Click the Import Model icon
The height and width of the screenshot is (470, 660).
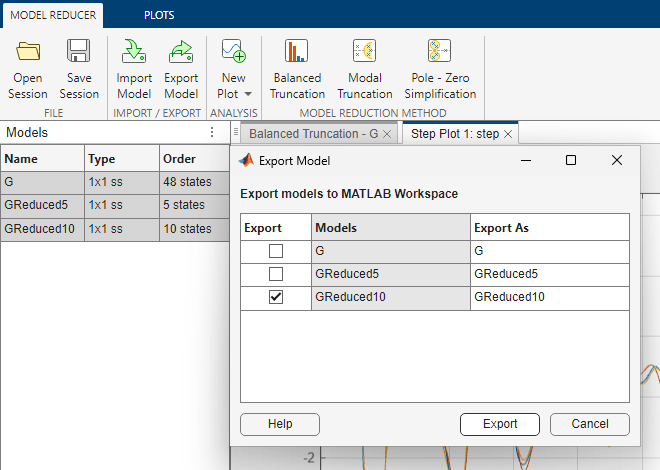(134, 52)
